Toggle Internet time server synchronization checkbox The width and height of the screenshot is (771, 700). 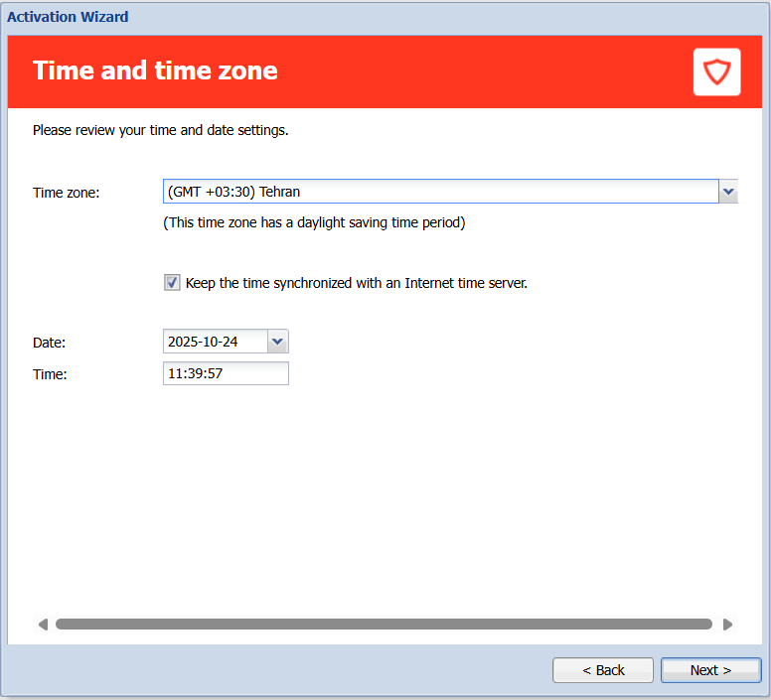point(172,283)
